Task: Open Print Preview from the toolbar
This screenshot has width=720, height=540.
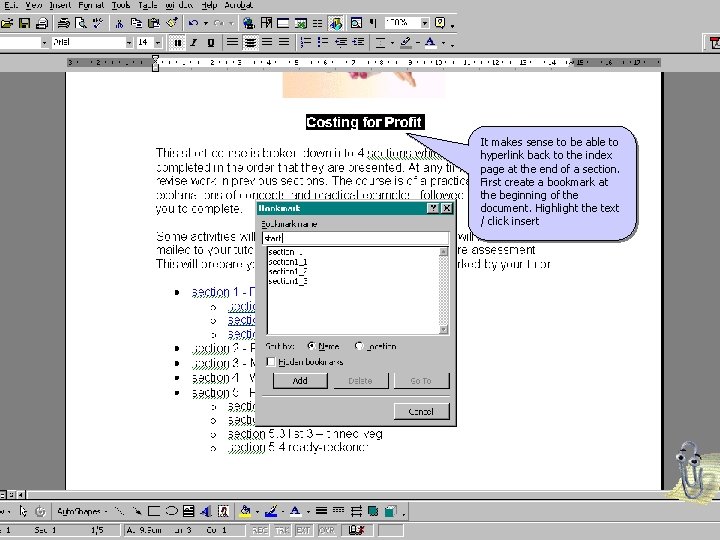Action: (x=81, y=23)
